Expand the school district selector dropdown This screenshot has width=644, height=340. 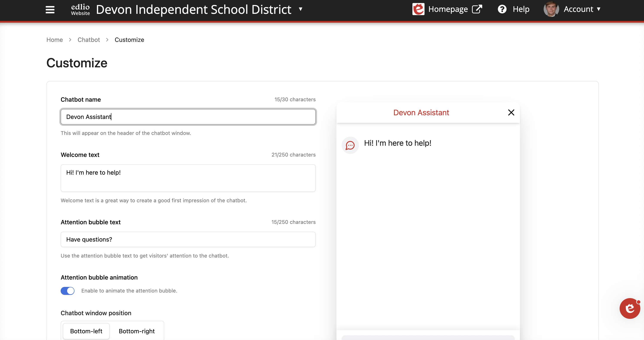(300, 9)
